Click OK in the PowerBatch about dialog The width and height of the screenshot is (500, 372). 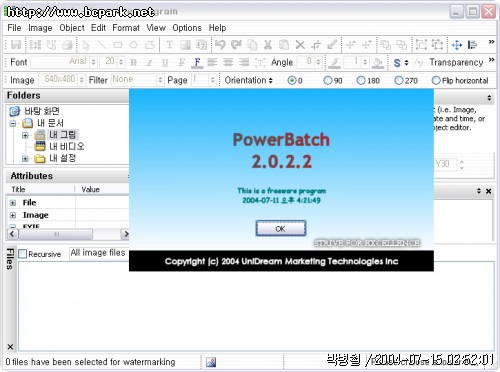pyautogui.click(x=281, y=229)
